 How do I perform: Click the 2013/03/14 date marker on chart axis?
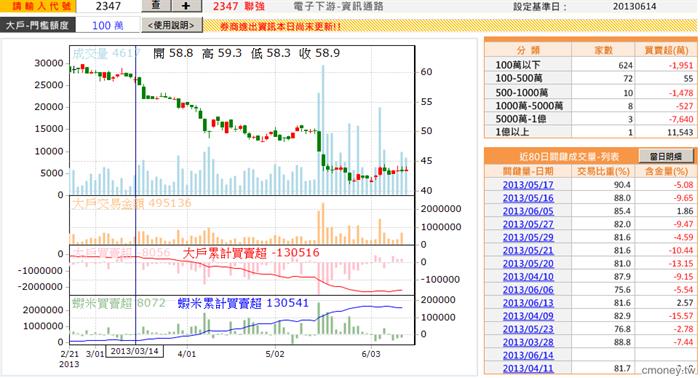point(134,351)
